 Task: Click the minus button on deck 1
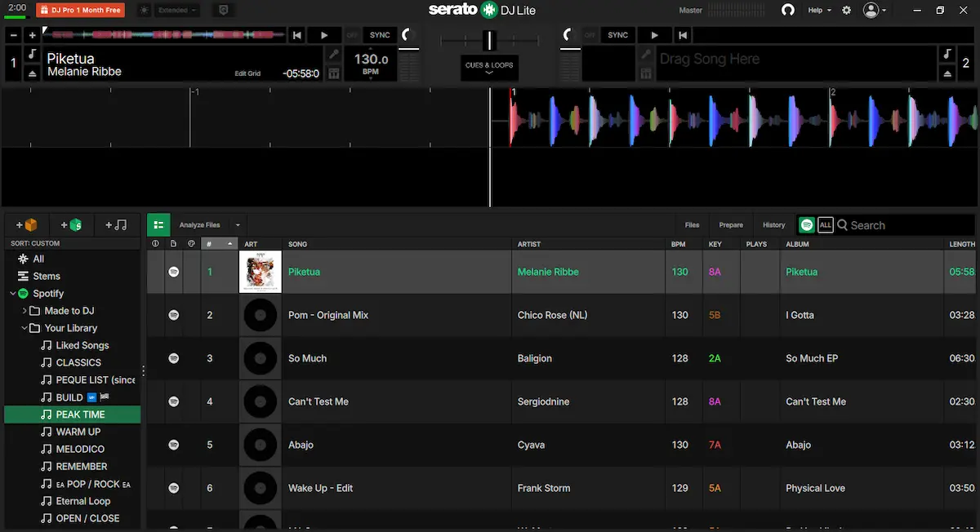[x=14, y=35]
